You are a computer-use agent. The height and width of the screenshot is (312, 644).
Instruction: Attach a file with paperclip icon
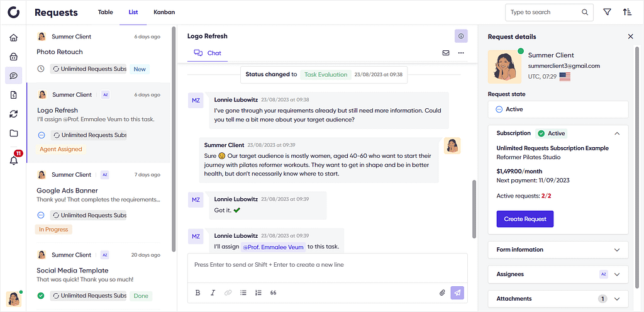click(x=442, y=292)
